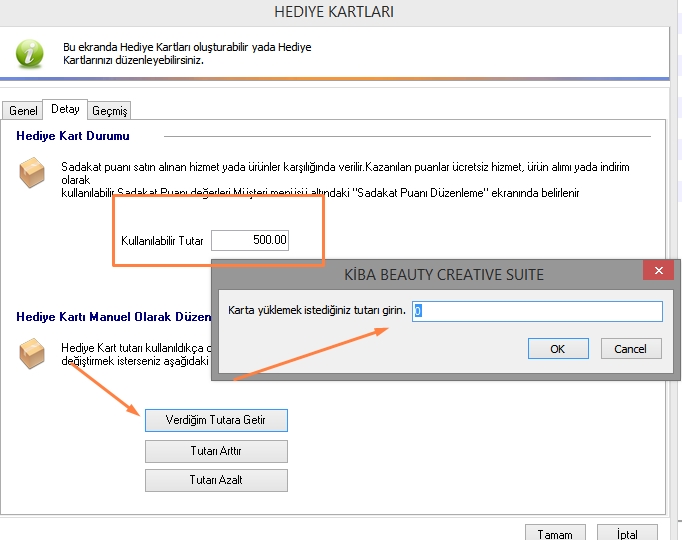Click the box icon under Hediye Kart Durumu
This screenshot has height=540, width=682.
pyautogui.click(x=32, y=173)
